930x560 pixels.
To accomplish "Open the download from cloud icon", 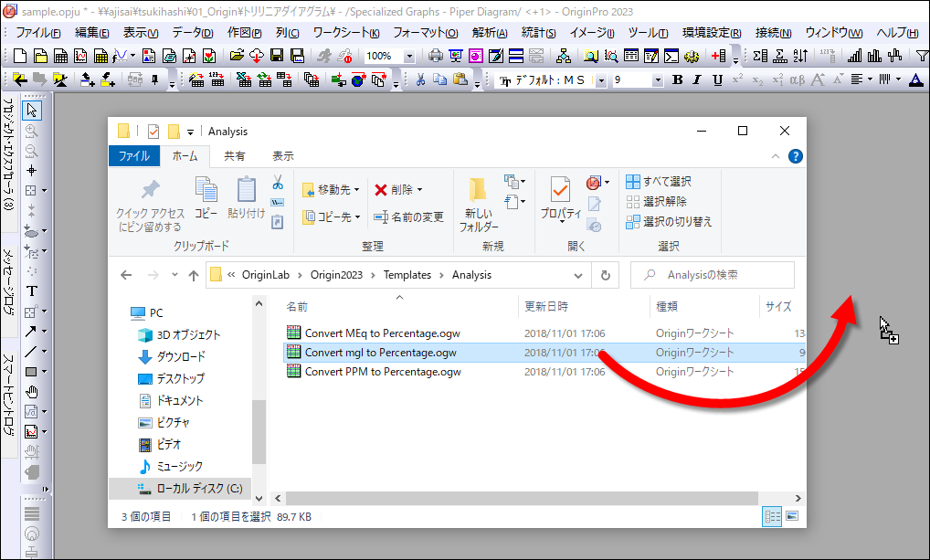I will pyautogui.click(x=256, y=56).
